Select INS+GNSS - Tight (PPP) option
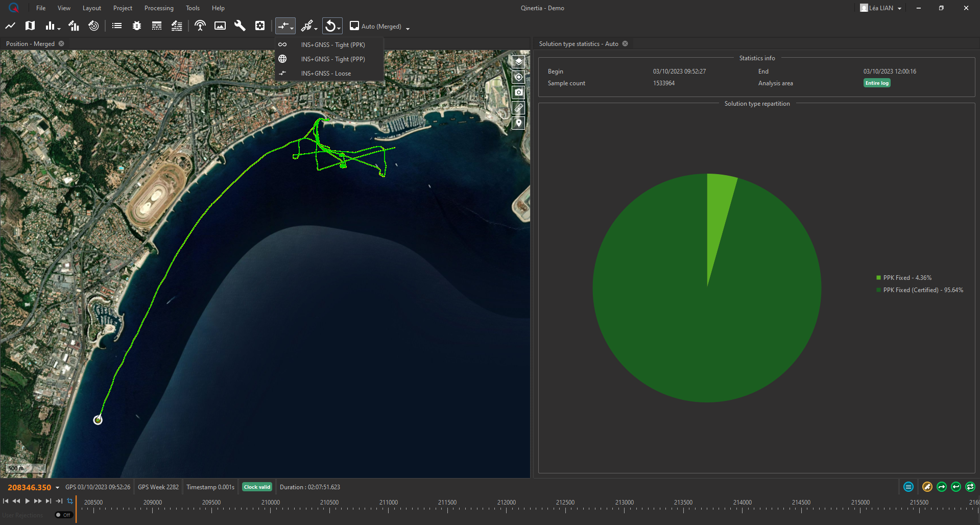Screen dimensions: 980x525 [332, 59]
